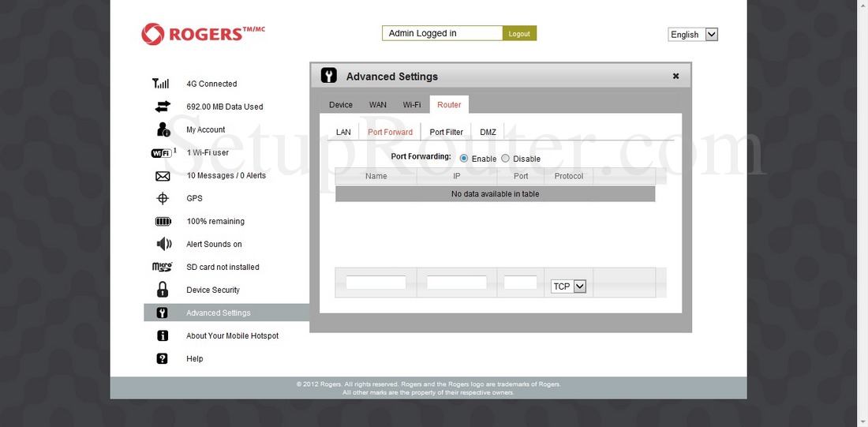
Task: Open the LAN sub-tab
Action: click(x=343, y=133)
